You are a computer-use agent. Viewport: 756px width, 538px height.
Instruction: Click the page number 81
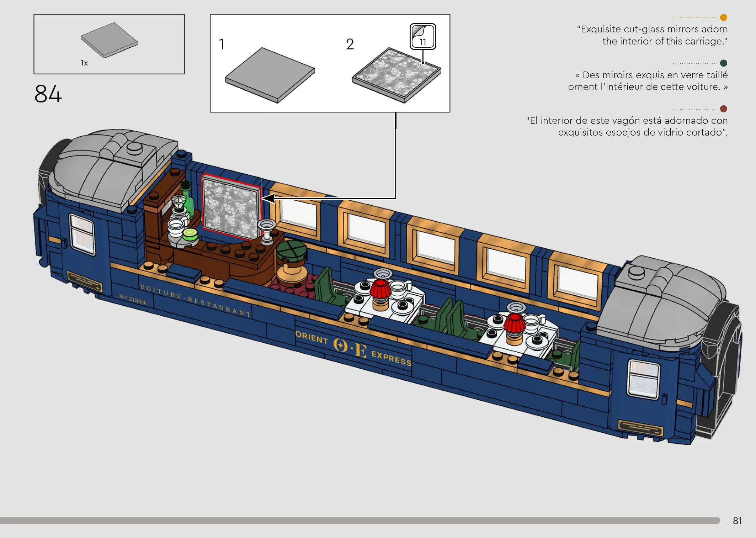[737, 521]
